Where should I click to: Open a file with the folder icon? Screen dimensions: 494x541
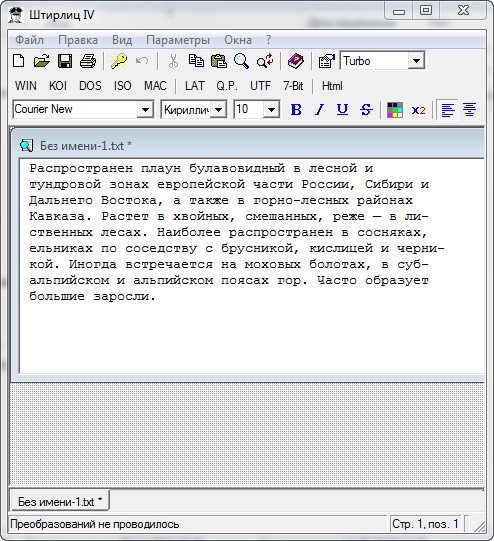tap(42, 61)
